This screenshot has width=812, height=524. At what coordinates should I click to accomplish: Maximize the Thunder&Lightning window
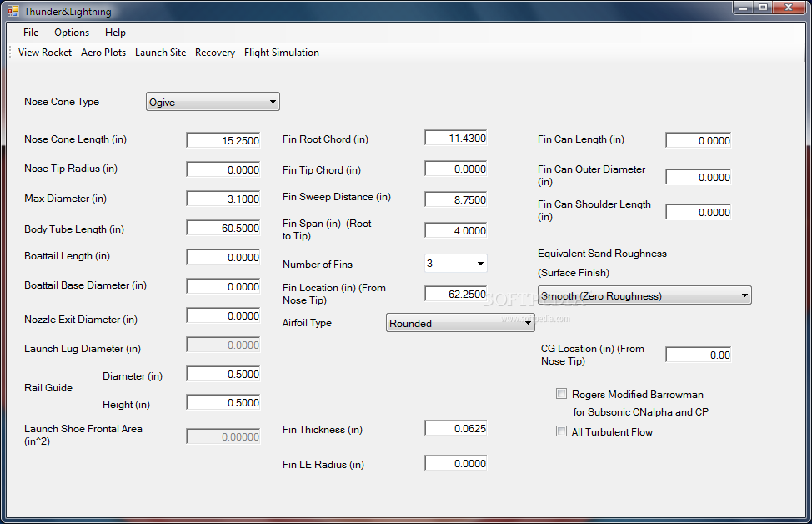pyautogui.click(x=763, y=8)
